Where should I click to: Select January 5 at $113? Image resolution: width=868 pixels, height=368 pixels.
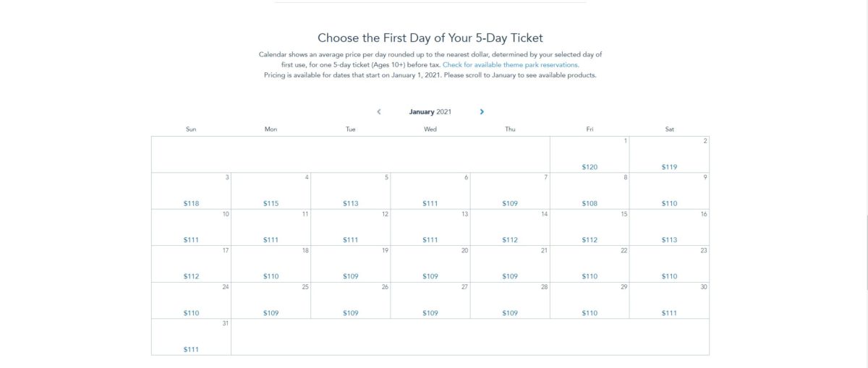(351, 191)
